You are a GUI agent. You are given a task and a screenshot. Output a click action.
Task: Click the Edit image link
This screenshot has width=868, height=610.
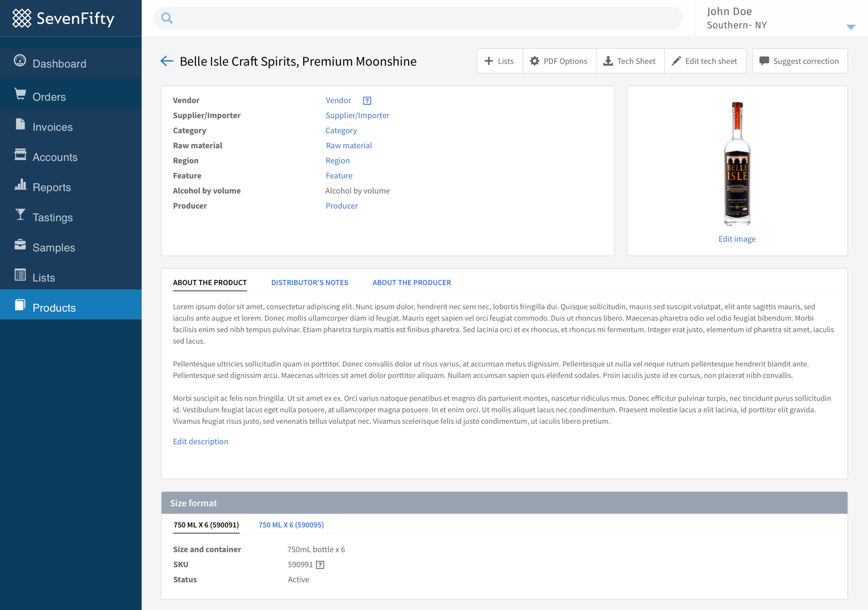737,239
